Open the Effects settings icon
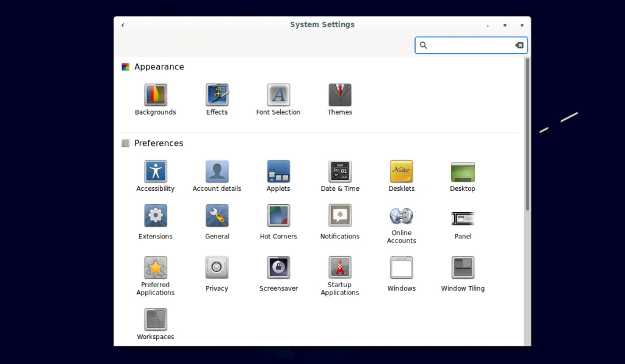The width and height of the screenshot is (625, 364). coord(217,95)
